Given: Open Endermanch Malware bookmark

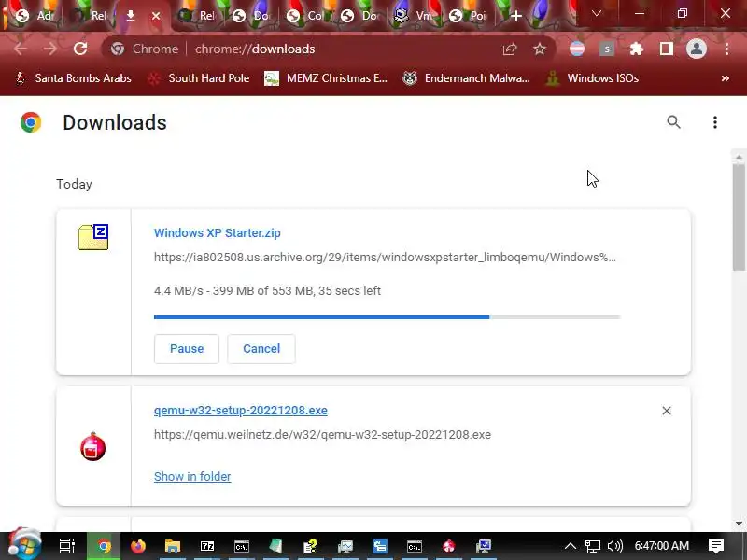Looking at the screenshot, I should click(x=466, y=78).
